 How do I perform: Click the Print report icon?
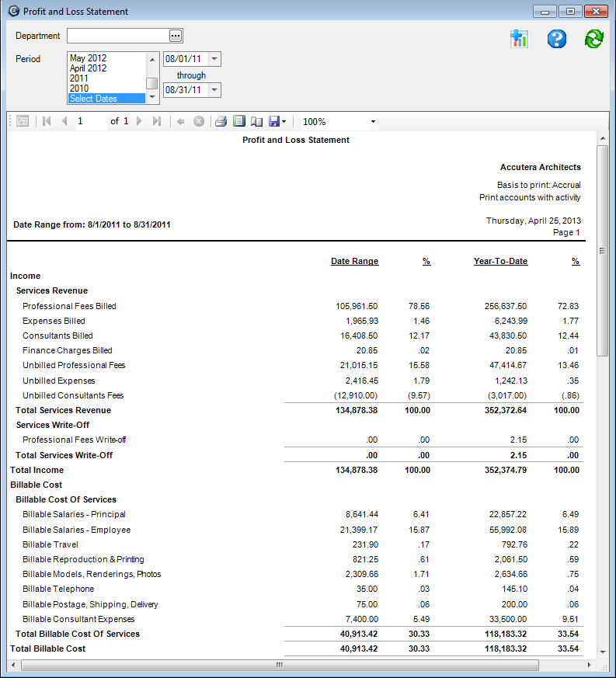[221, 121]
